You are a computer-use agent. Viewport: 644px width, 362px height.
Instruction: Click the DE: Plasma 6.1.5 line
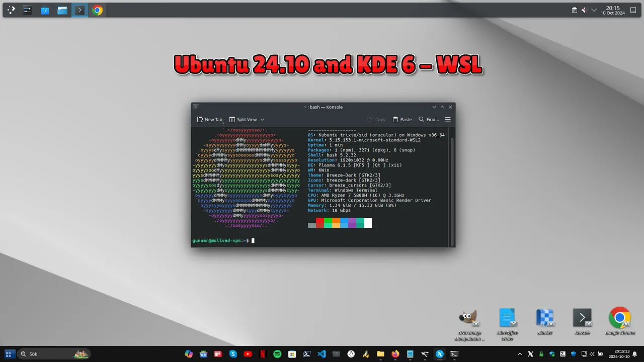tap(355, 165)
